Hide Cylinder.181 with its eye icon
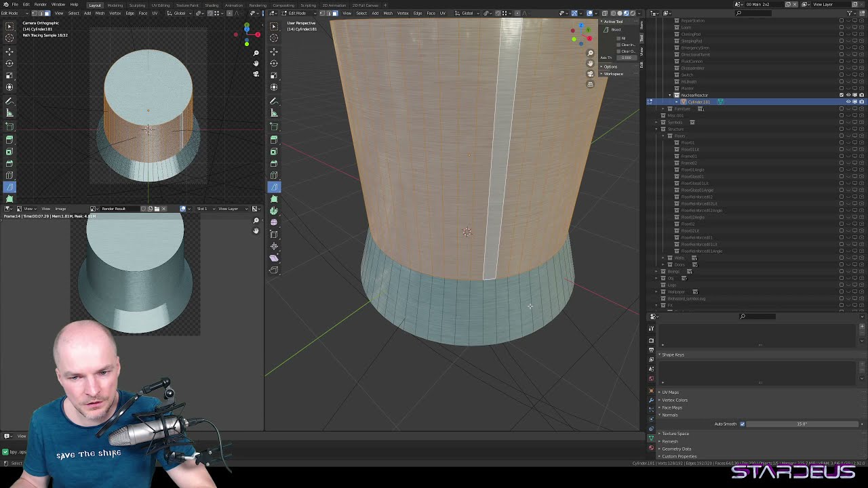This screenshot has width=868, height=488. pyautogui.click(x=848, y=102)
